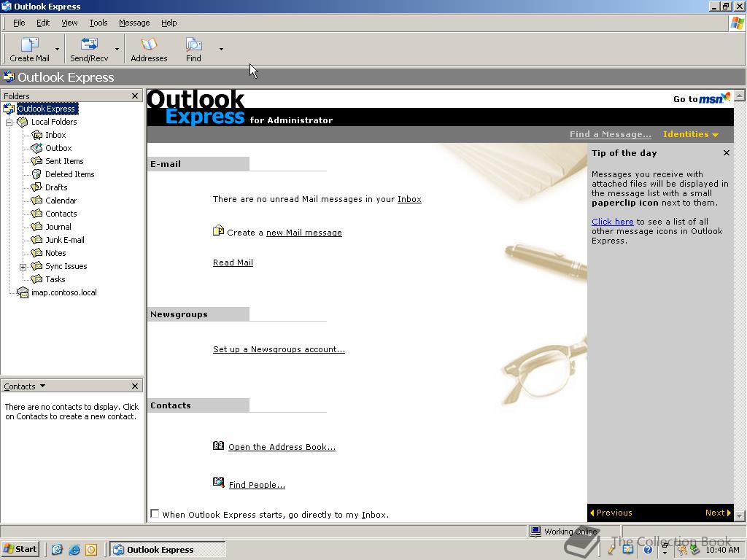Show the Previous tip
The width and height of the screenshot is (747, 560).
(x=611, y=513)
